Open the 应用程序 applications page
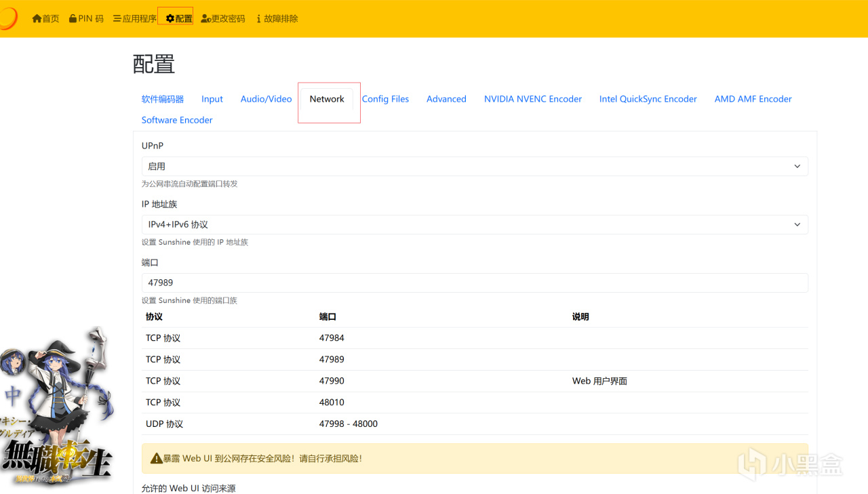 pos(134,18)
